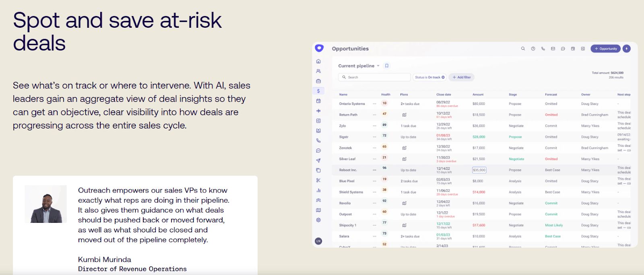Open the more options menu for Blue Pixel
Viewport: 644px width, 275px height.
pyautogui.click(x=374, y=181)
